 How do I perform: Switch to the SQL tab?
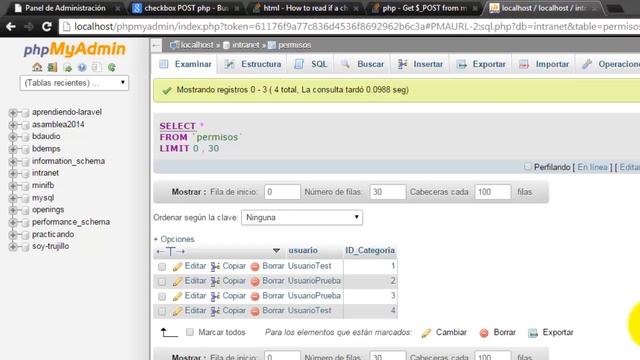click(311, 64)
